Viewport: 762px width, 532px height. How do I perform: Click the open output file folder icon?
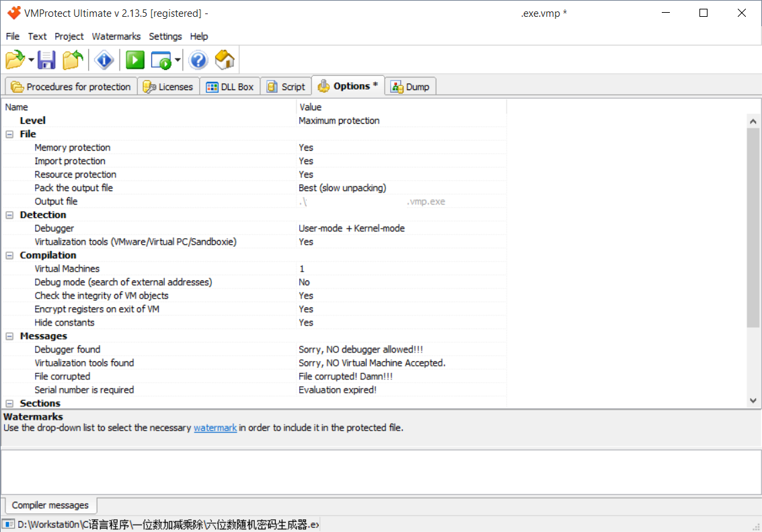72,60
